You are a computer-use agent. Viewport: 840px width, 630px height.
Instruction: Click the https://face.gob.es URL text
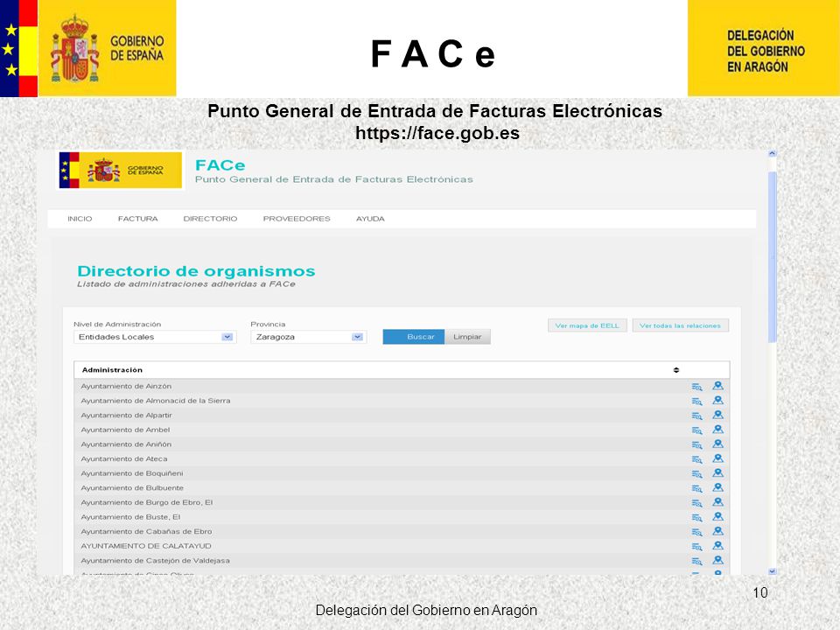[x=437, y=133]
